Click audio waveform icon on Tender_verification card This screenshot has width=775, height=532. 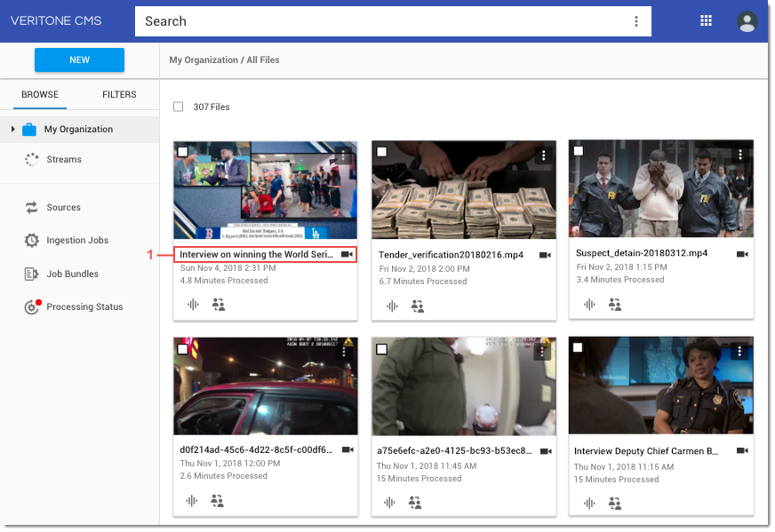(x=392, y=306)
